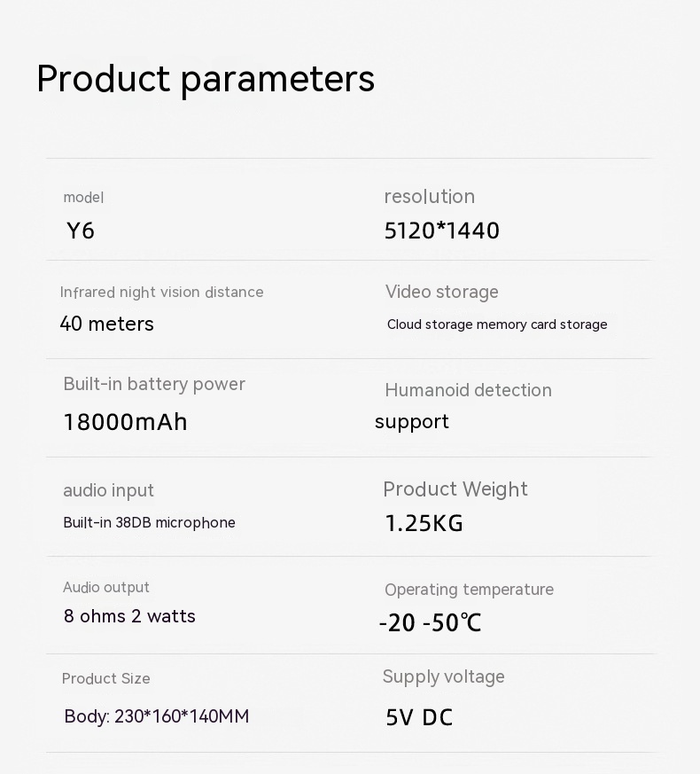Viewport: 700px width, 774px height.
Task: Click the '8 ohms 2 watts' value
Action: coord(129,617)
